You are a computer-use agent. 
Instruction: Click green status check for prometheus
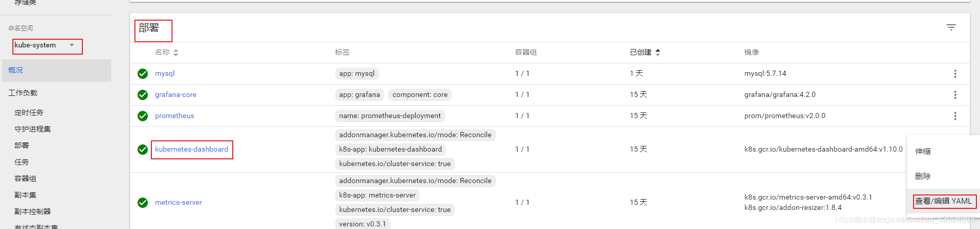143,116
